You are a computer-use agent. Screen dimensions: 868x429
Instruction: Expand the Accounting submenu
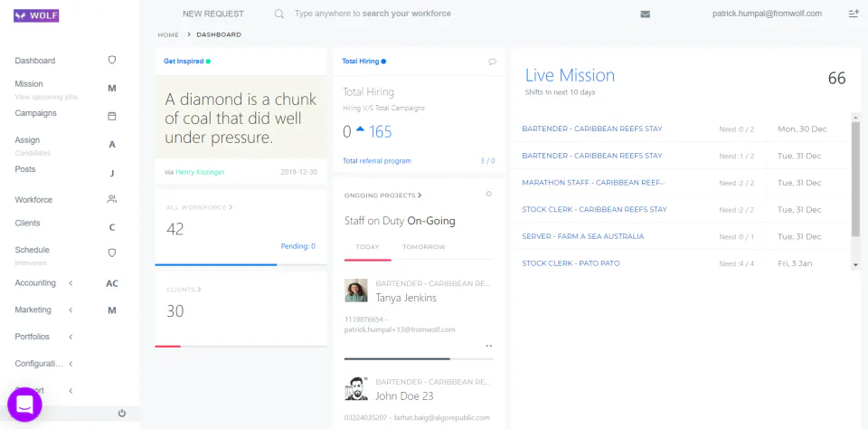click(71, 283)
